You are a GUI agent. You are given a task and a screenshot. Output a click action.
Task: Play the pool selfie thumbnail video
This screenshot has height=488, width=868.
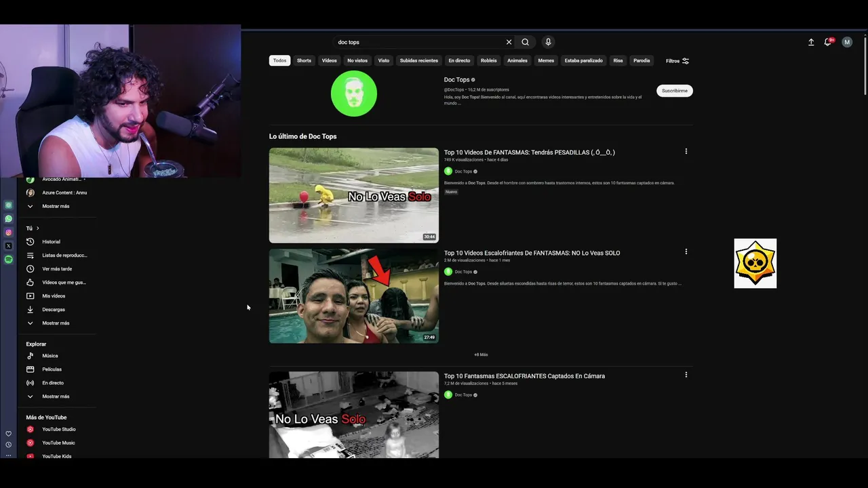[x=354, y=296]
